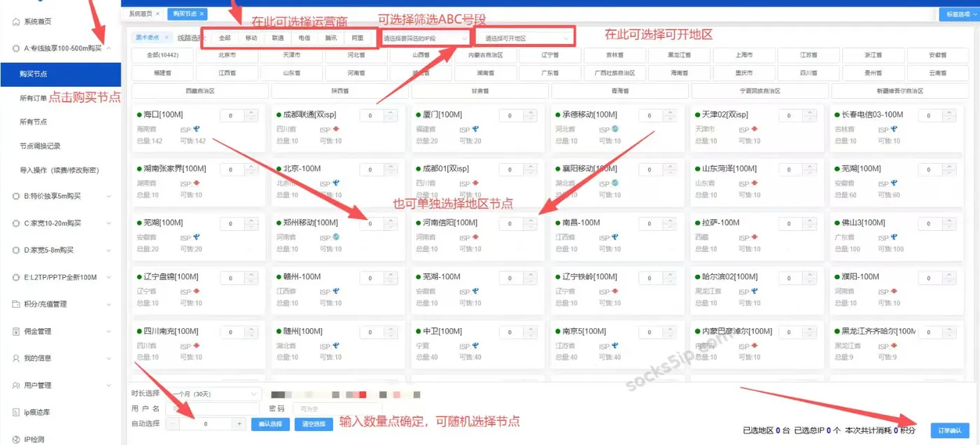Expand D:家宽5-8m购买 menu
Viewport: 980px width, 445px height.
coord(108,250)
